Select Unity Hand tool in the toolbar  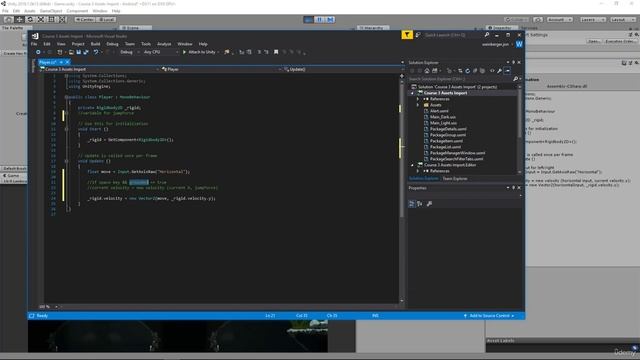pos(8,19)
